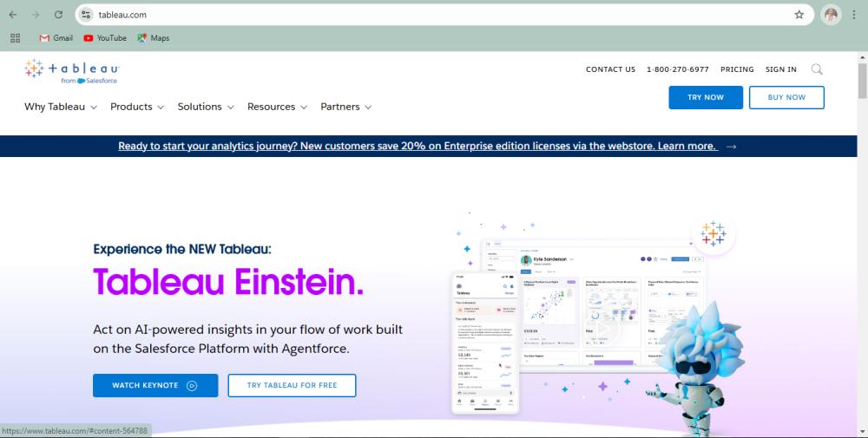Image resolution: width=868 pixels, height=438 pixels.
Task: Click the browser forward arrow
Action: 36,15
